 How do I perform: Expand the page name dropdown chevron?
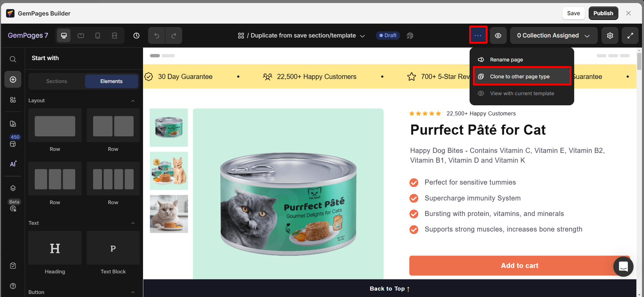point(363,36)
